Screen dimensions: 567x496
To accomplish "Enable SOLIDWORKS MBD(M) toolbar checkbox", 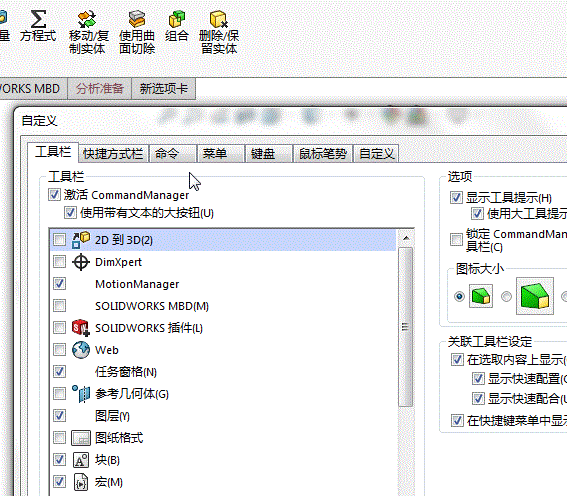I will pyautogui.click(x=59, y=306).
